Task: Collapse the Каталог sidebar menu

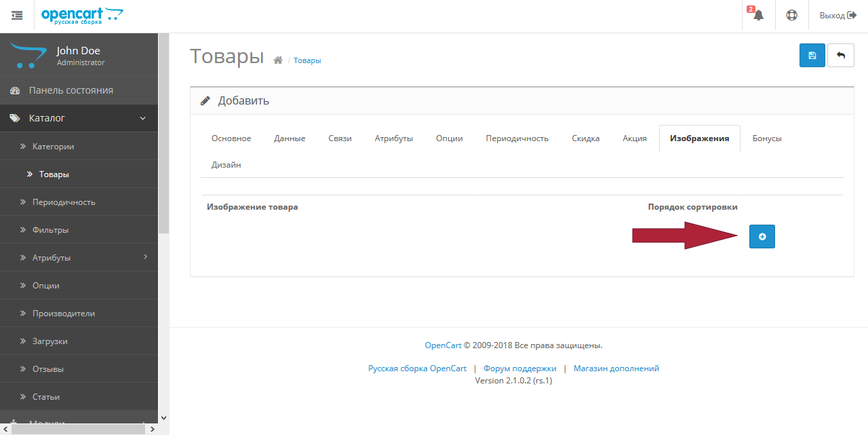Action: click(79, 118)
